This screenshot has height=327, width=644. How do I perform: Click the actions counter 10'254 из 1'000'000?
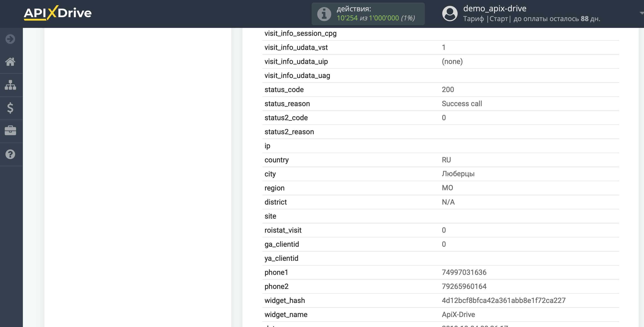point(376,18)
